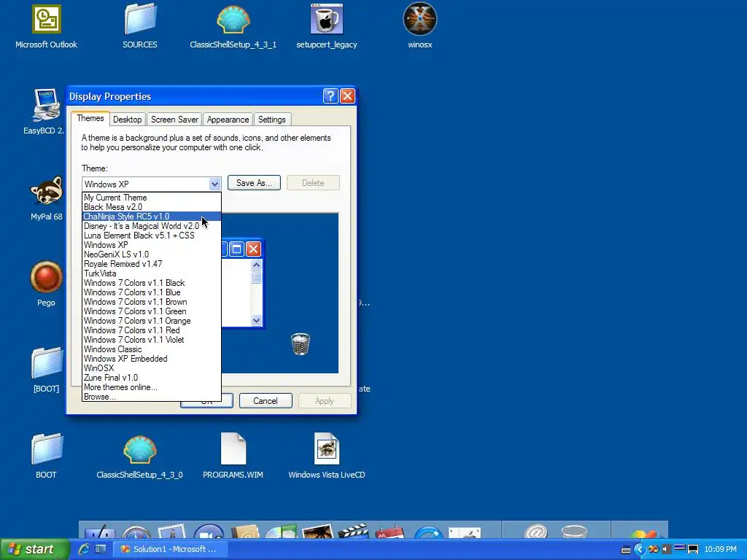Select WinOSX theme
Screen dimensions: 747x560
(152, 368)
